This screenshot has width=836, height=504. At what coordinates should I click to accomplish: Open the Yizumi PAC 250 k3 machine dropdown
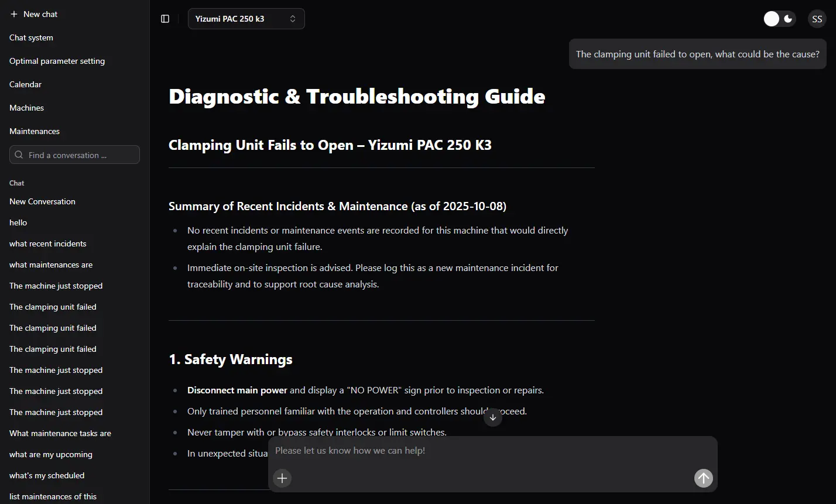pos(246,19)
